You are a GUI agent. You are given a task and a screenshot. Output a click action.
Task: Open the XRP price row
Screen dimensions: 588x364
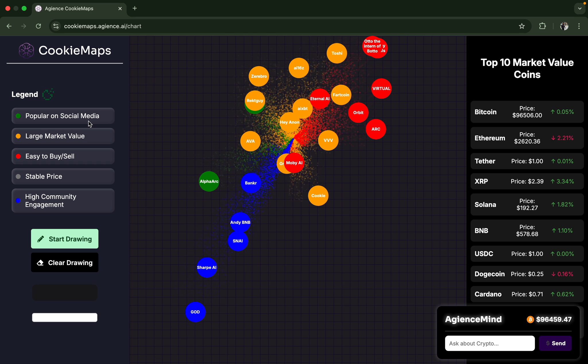coord(527,181)
